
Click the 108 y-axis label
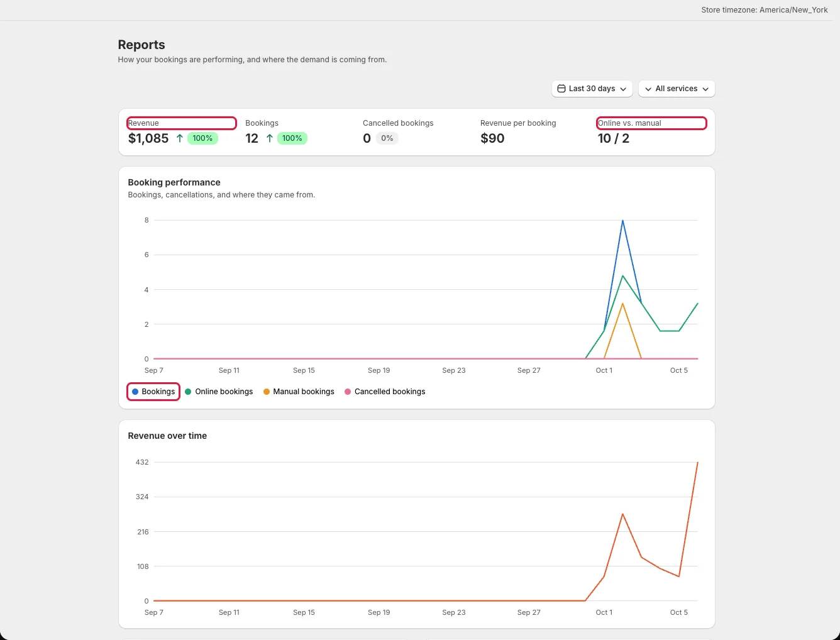(x=143, y=566)
